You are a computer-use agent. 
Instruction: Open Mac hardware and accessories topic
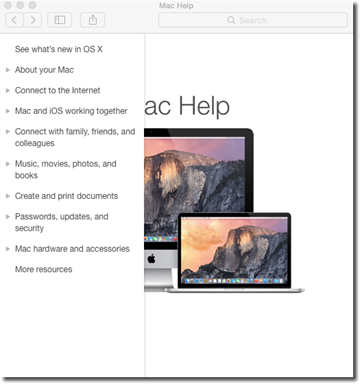[x=72, y=249]
